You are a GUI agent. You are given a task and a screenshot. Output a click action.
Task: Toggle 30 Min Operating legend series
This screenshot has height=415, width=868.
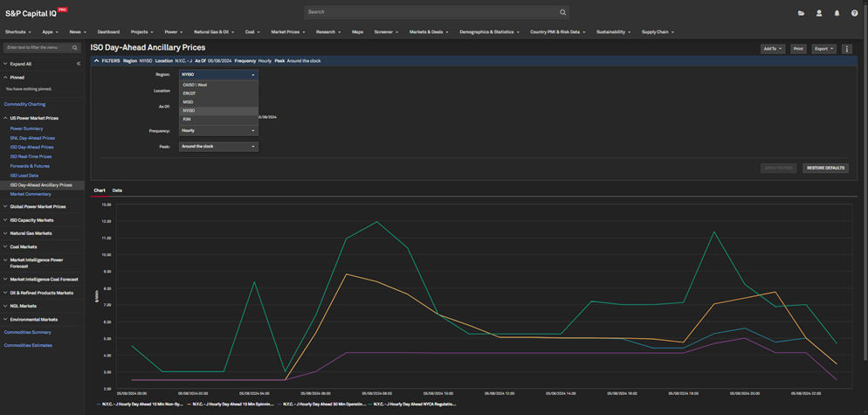pos(323,405)
